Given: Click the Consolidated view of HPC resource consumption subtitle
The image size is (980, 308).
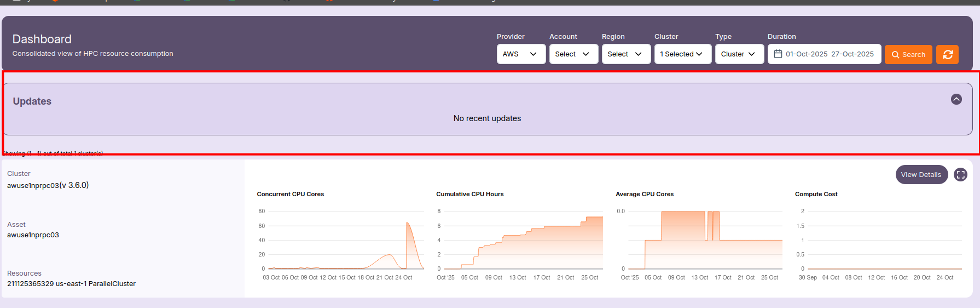Looking at the screenshot, I should click(93, 53).
